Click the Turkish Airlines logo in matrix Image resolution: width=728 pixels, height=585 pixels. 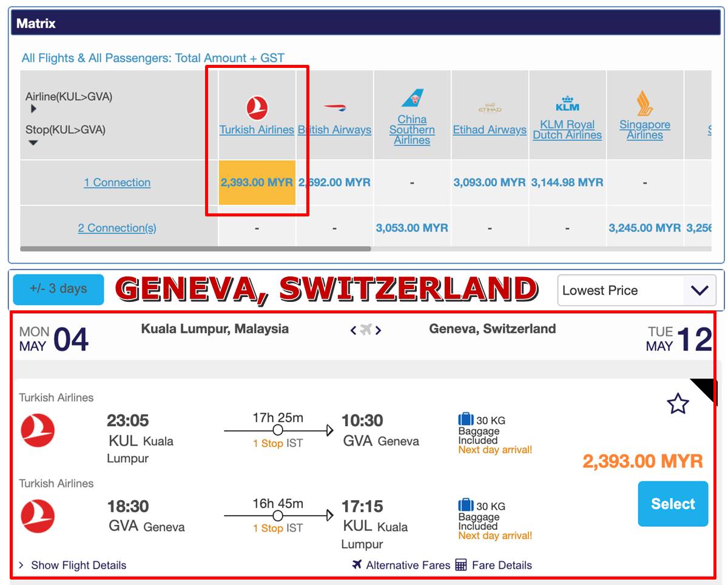(257, 109)
